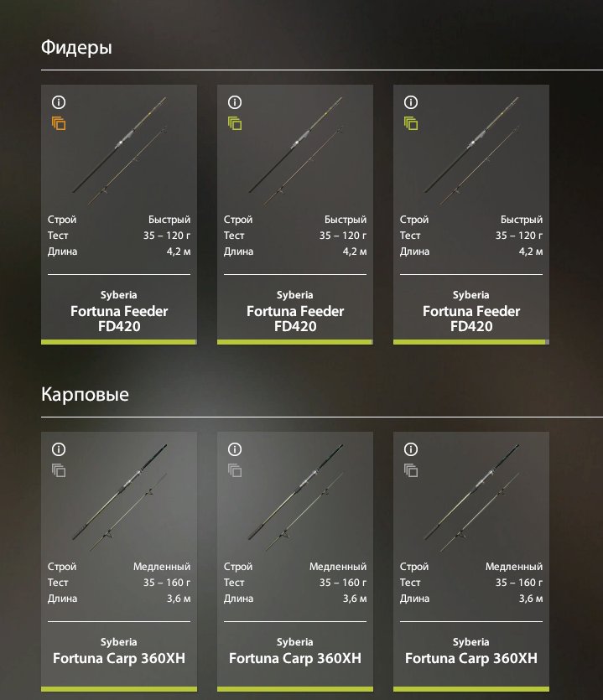The width and height of the screenshot is (603, 700).
Task: Enable grey compare icon on last Carp card
Action: (411, 470)
